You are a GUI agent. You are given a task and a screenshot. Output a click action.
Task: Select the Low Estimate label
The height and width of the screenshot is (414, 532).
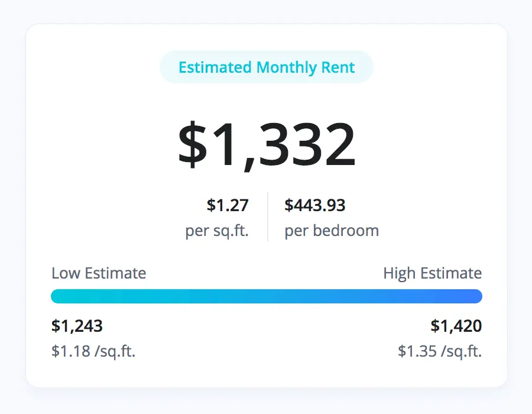click(x=98, y=273)
